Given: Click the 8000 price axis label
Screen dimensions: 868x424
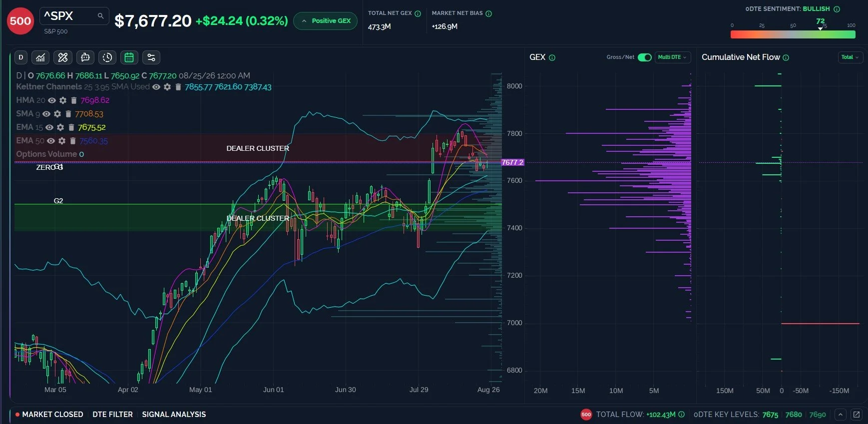Looking at the screenshot, I should pos(514,86).
